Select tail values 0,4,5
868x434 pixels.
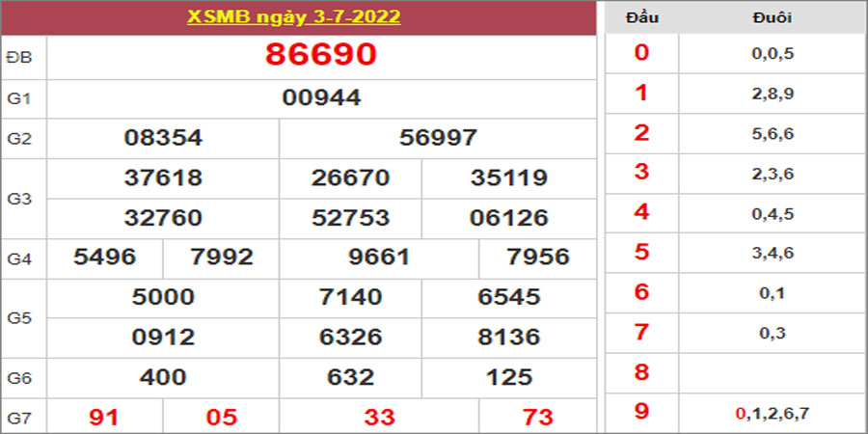tap(773, 214)
